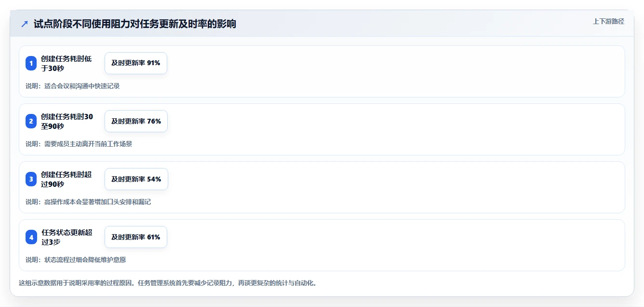Click the 及时更新率 61% chip
Image resolution: width=644 pixels, height=307 pixels.
pos(136,237)
